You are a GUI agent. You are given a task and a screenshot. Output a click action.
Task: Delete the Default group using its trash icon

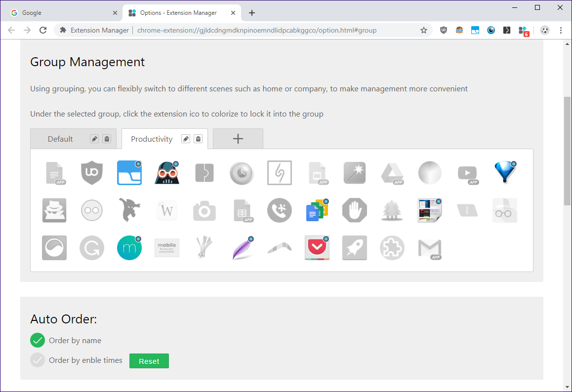(107, 139)
